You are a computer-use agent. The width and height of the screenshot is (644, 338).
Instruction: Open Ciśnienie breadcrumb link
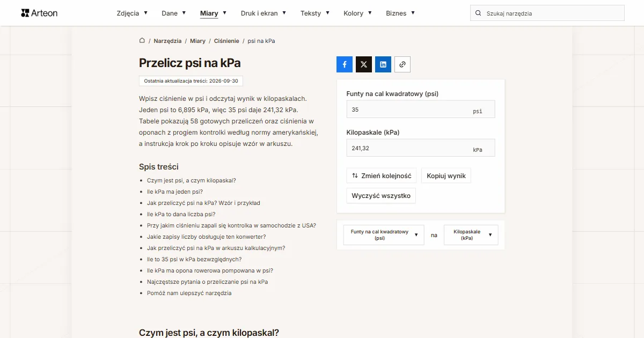(226, 41)
